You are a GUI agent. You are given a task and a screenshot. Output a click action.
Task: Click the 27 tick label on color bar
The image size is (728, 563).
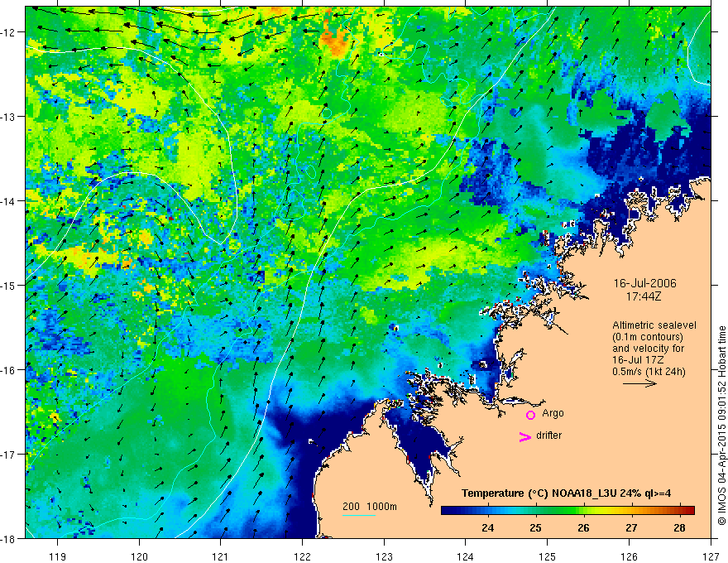click(631, 527)
